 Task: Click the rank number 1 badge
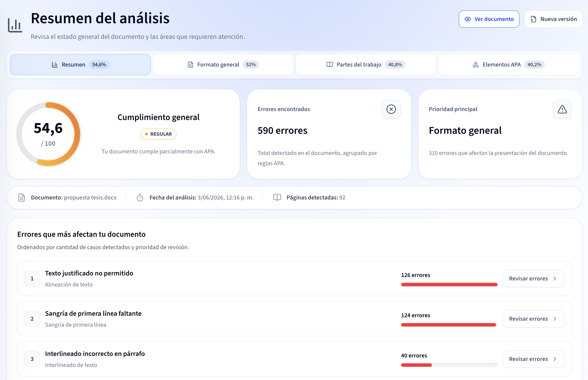pos(32,279)
